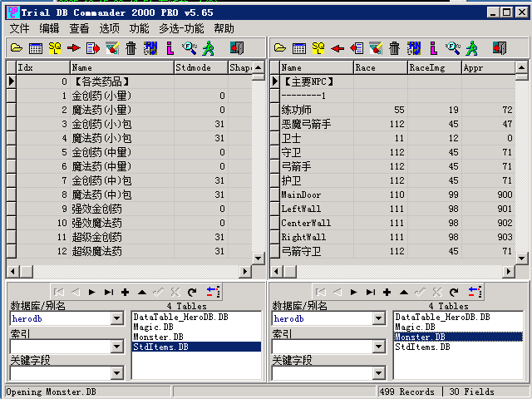
Task: Expand right index dropdown
Action: coord(379,347)
